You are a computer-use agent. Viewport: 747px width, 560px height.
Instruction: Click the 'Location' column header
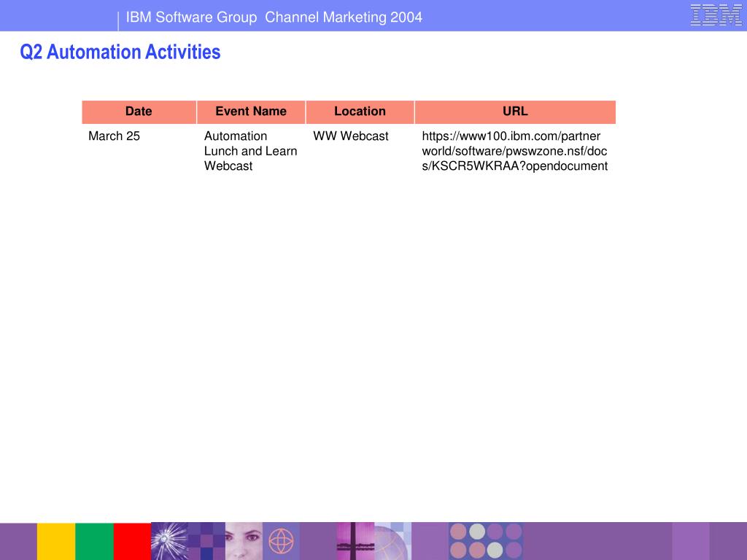[360, 112]
